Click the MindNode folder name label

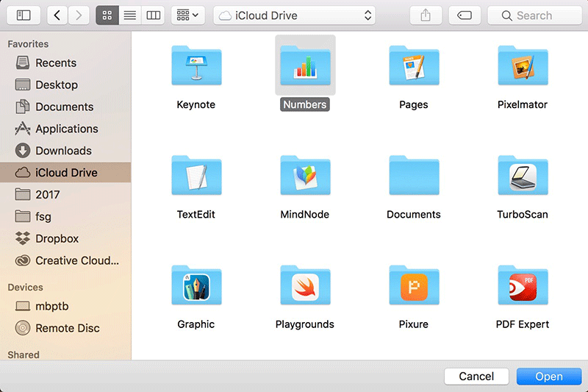coord(305,215)
